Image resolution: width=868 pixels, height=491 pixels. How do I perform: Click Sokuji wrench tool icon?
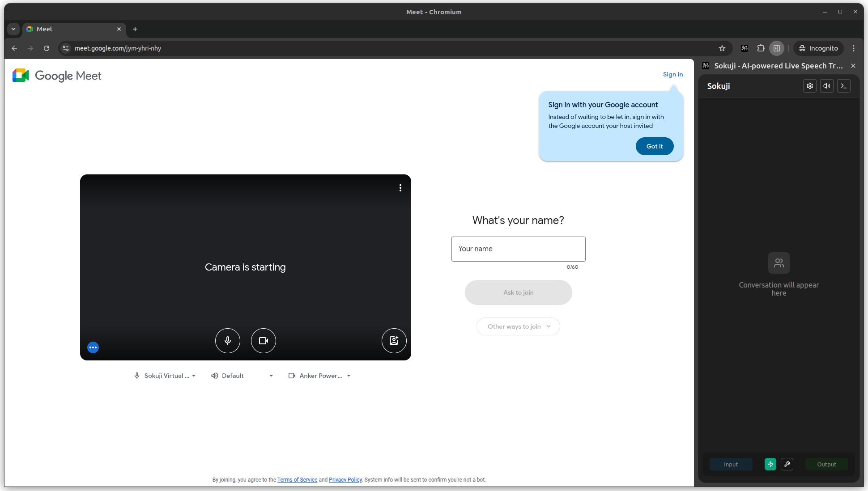787,464
